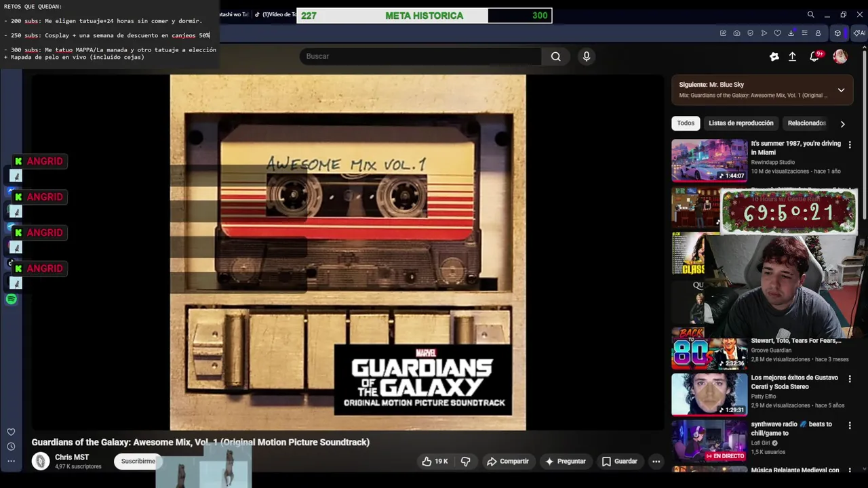Click the star-shaped icon beside the upload arrow
This screenshot has height=488, width=868.
pyautogui.click(x=774, y=57)
